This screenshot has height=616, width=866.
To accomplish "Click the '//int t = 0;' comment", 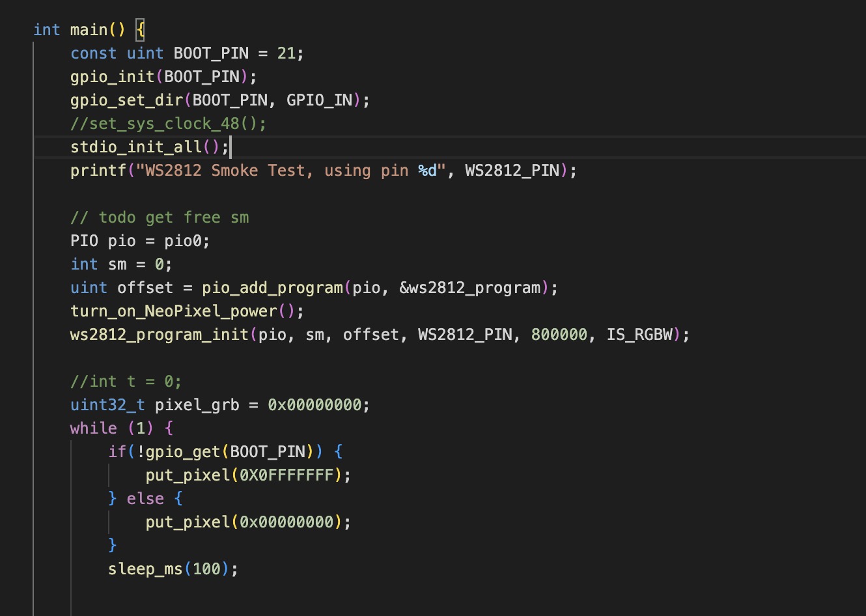I will coord(126,382).
